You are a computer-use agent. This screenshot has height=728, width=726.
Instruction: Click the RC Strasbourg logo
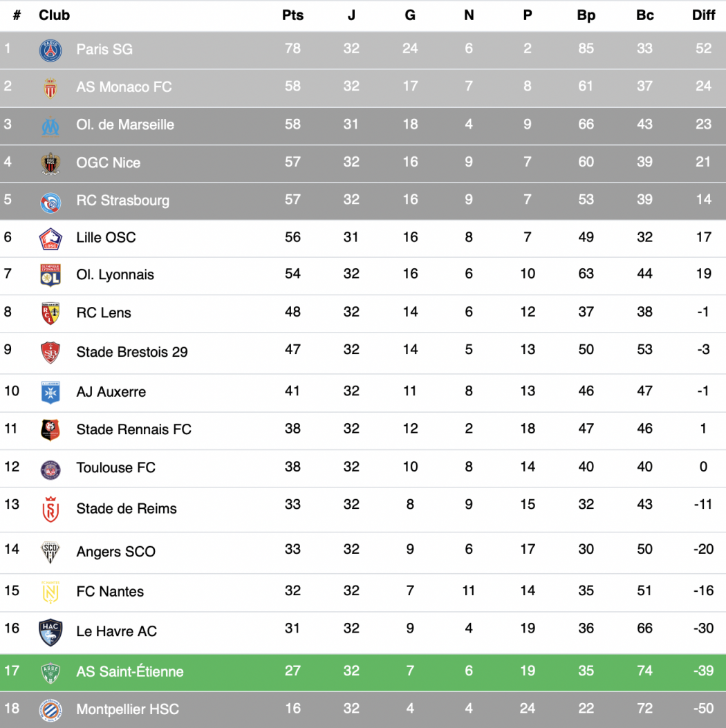(x=50, y=203)
